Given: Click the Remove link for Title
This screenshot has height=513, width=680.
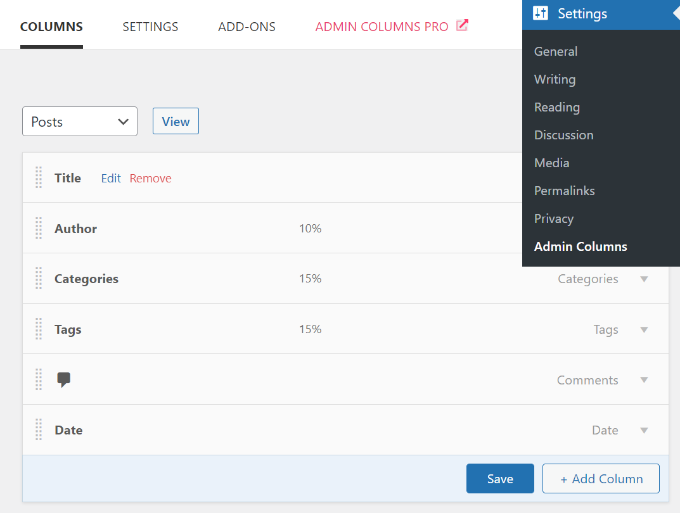Looking at the screenshot, I should [150, 178].
